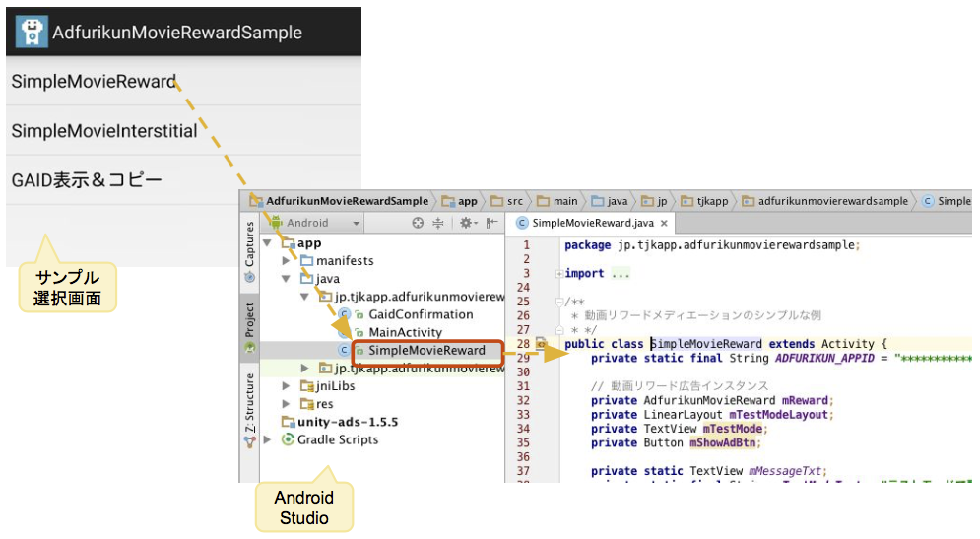
Task: Click line number 31 in the gutter
Action: click(523, 386)
